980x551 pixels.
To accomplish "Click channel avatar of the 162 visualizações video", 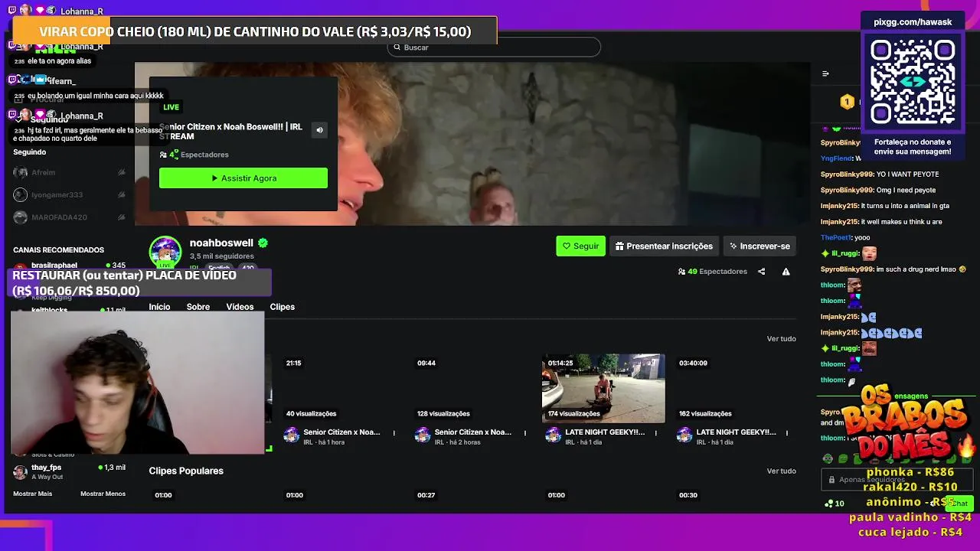I will point(684,435).
